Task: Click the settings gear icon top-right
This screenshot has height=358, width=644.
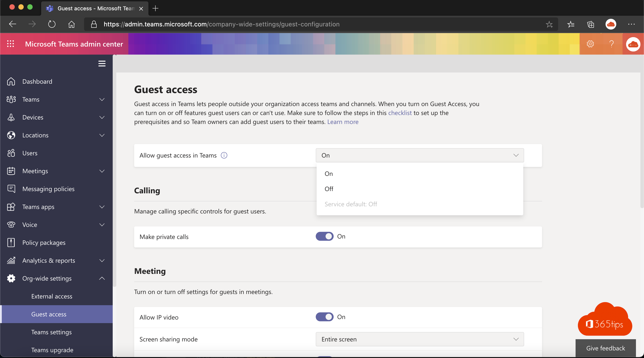Action: point(590,44)
